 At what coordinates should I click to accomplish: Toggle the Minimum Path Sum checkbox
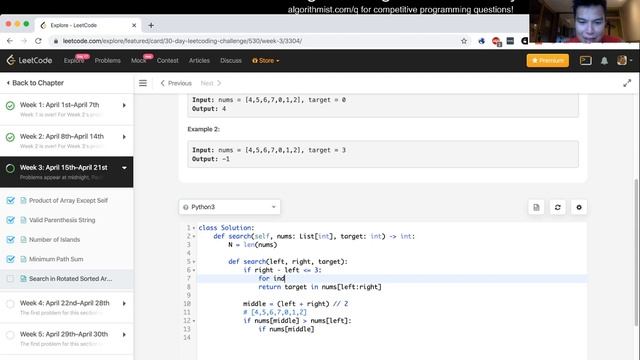pos(10,259)
